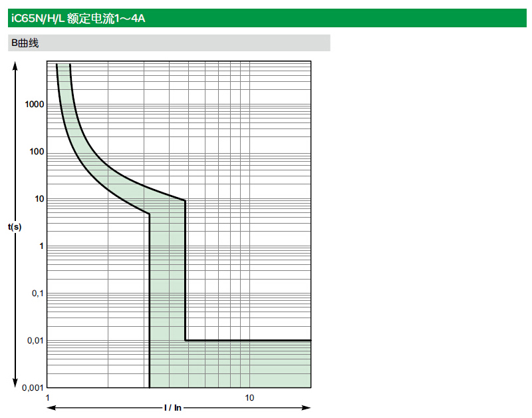Click the upper curve's corner at 10 seconds
Screen dimensions: 532x418
point(184,200)
